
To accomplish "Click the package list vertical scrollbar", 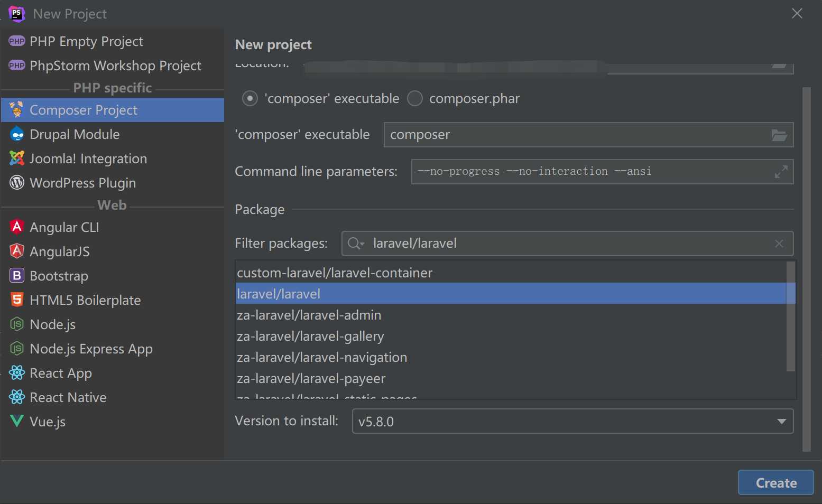I will (791, 316).
